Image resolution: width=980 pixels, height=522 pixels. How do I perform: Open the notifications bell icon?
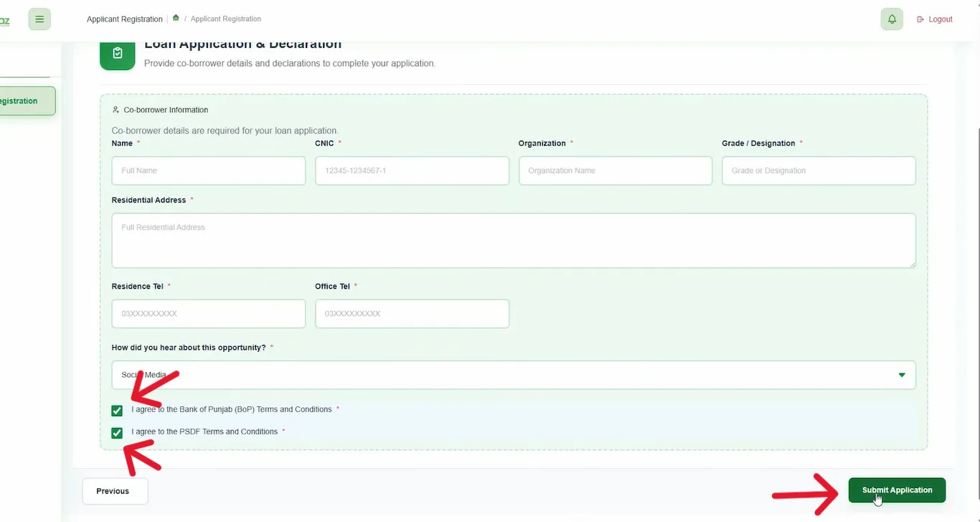point(892,19)
